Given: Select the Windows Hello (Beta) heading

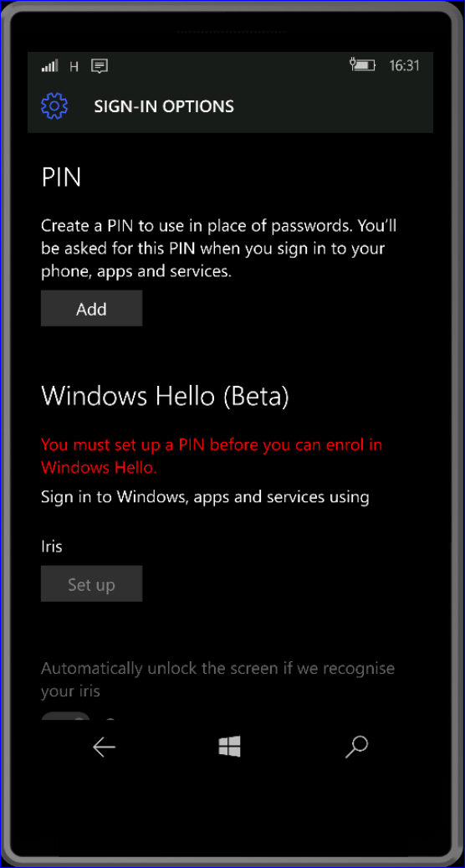Looking at the screenshot, I should pyautogui.click(x=165, y=397).
